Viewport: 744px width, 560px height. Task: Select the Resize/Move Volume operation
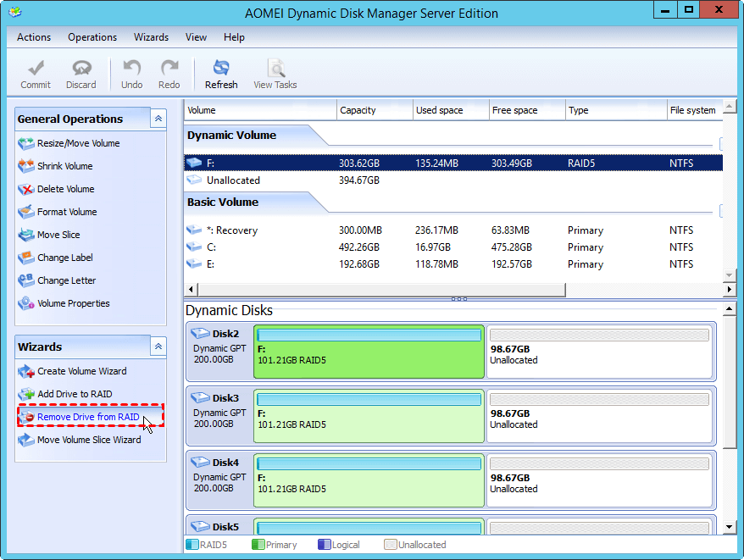[x=78, y=144]
